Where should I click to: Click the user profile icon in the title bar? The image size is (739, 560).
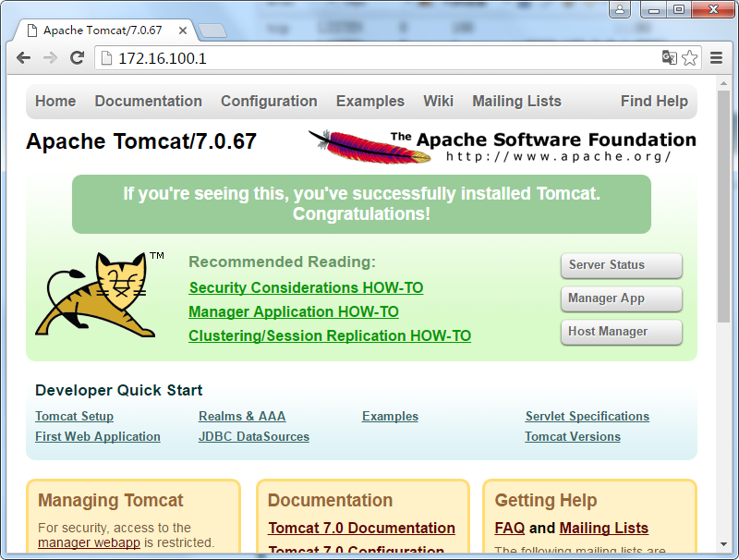(x=620, y=9)
